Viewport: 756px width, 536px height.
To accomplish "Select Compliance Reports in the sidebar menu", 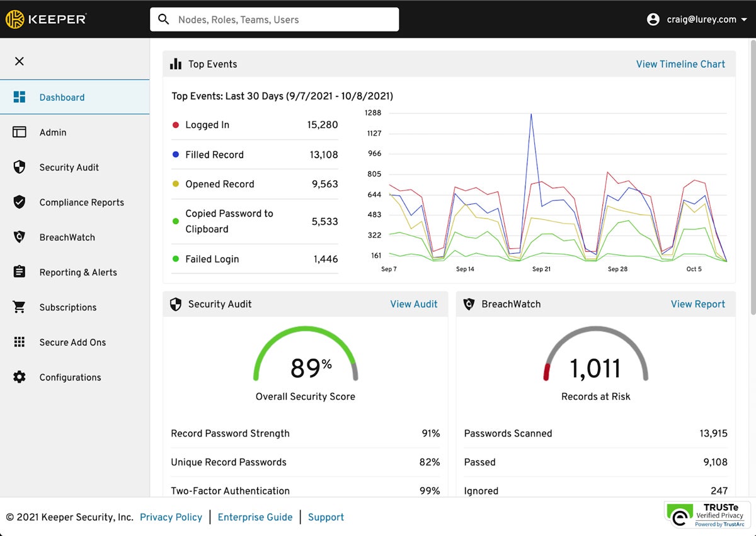I will 81,202.
